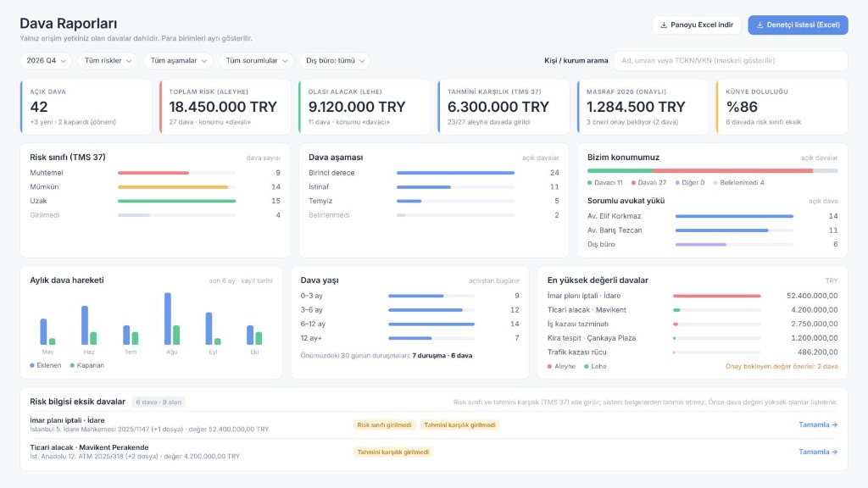Image resolution: width=868 pixels, height=488 pixels.
Task: Select the Av. Elif Korkmaz workload row
Action: [712, 216]
